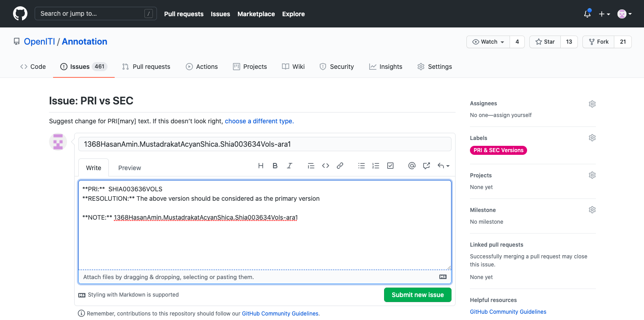This screenshot has width=644, height=320.
Task: Switch to the Preview tab
Action: pos(130,168)
